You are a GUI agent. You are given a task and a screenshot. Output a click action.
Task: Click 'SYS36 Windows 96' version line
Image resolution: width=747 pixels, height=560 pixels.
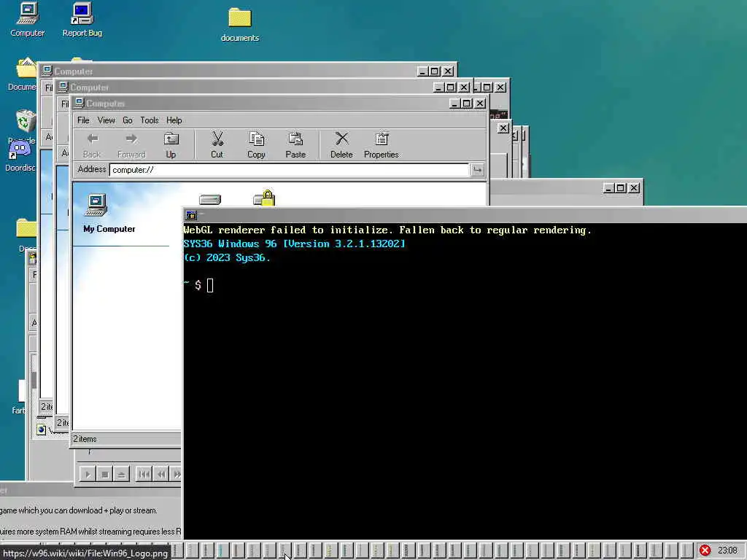294,244
